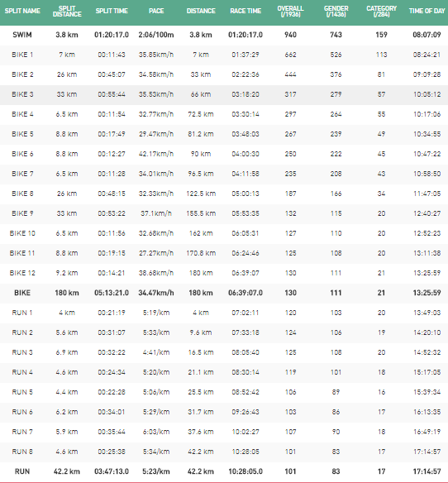Select the BIKE 6 split name
The image size is (448, 483).
[22, 154]
